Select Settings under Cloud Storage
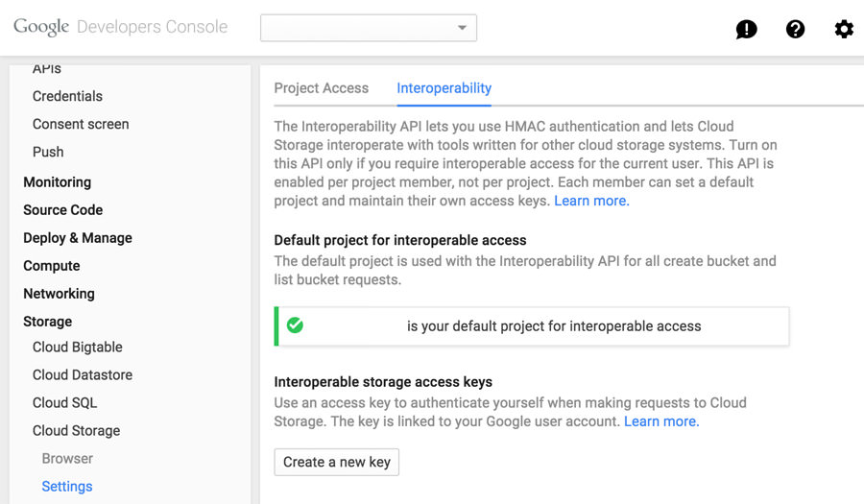The width and height of the screenshot is (864, 504). (67, 487)
